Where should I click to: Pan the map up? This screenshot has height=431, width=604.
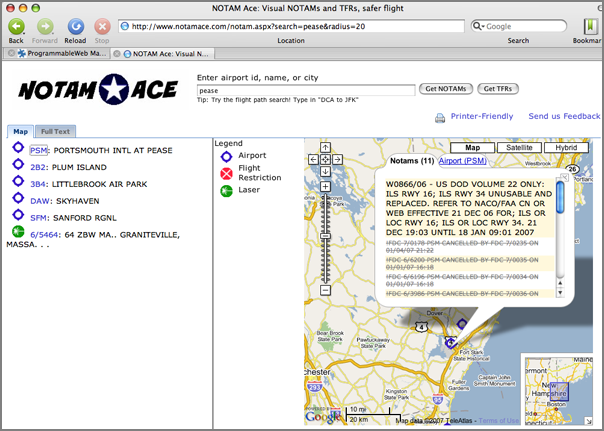click(325, 148)
